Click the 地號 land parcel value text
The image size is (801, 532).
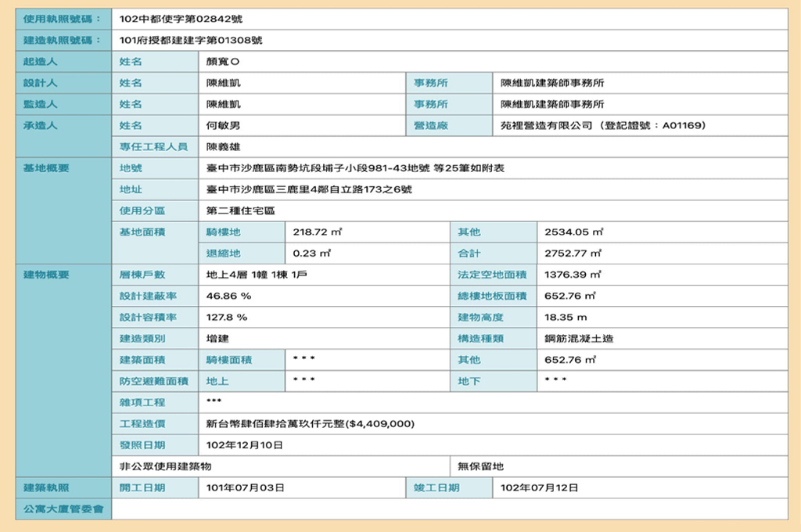point(355,168)
